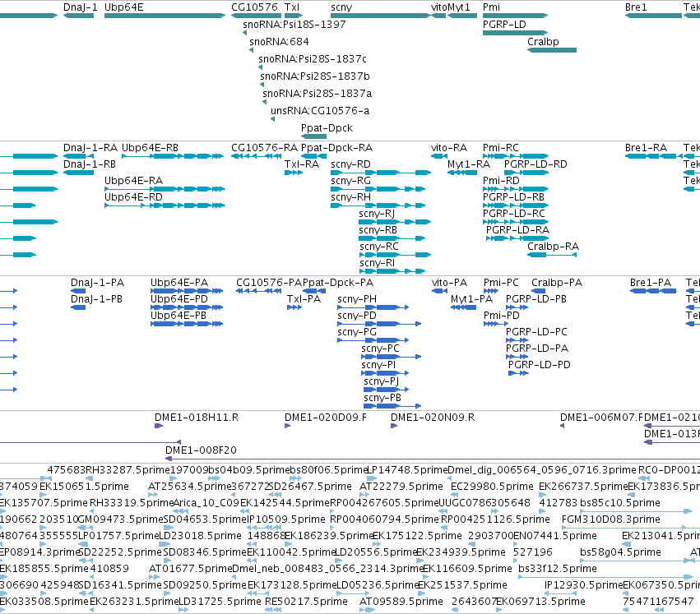Open the Ppat-Dpck-RA transcript label
Image resolution: width=700 pixels, height=614 pixels.
pyautogui.click(x=336, y=148)
